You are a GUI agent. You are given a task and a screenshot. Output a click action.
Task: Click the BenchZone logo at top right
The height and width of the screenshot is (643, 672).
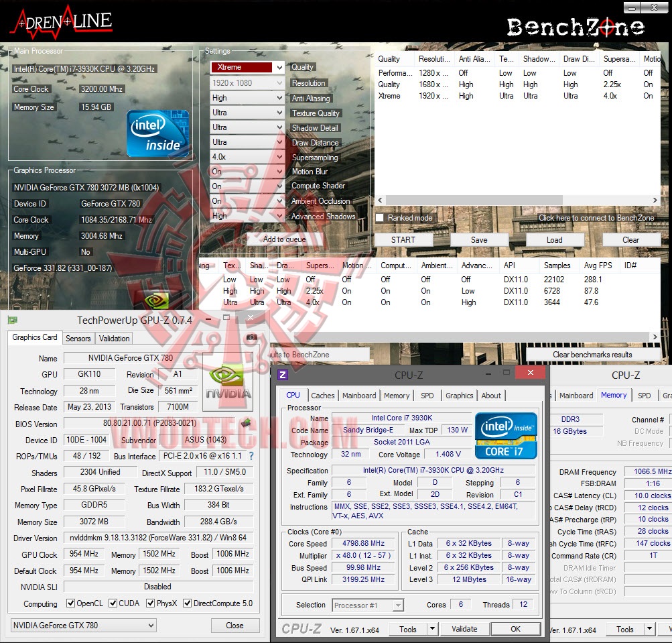pyautogui.click(x=576, y=27)
